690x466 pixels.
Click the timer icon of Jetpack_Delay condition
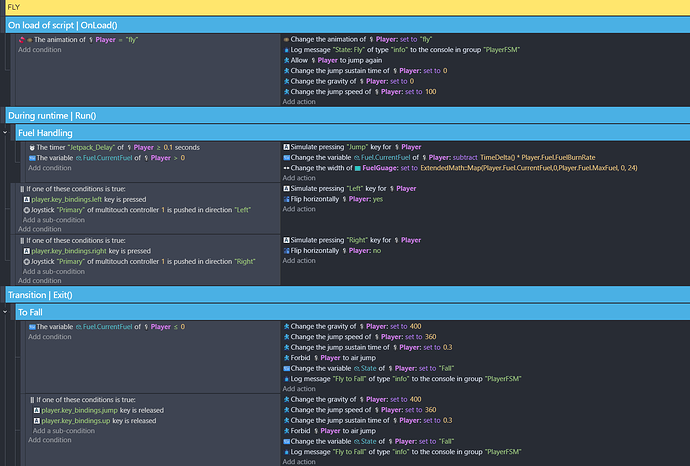32,147
